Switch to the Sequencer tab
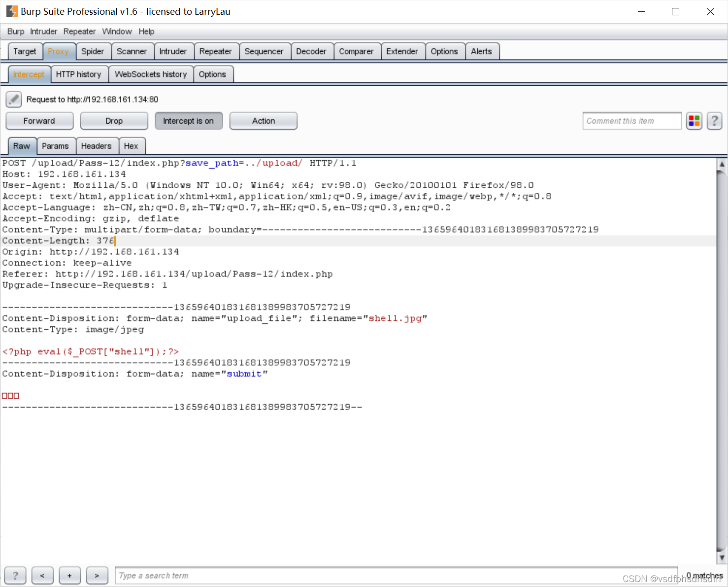This screenshot has width=728, height=587. pos(264,51)
